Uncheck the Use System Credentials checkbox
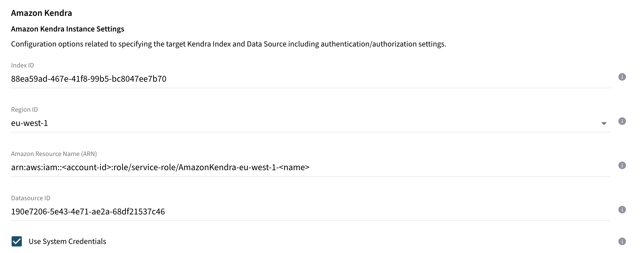Viewport: 644px width, 253px height. click(x=17, y=241)
